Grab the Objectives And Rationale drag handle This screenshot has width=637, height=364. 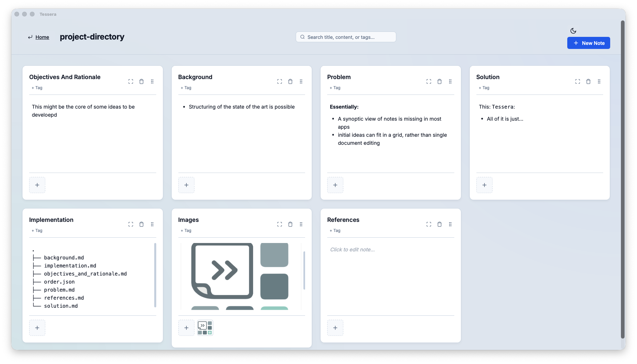pos(152,81)
